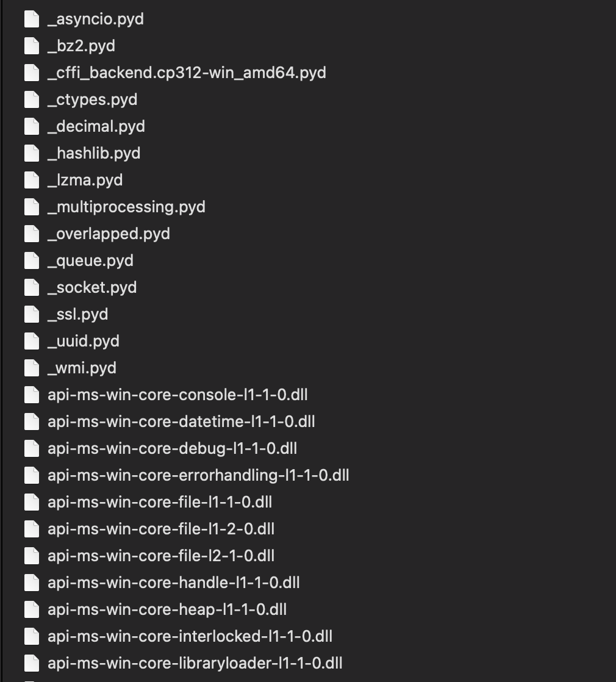616x682 pixels.
Task: Pick the _uuid.pyd file
Action: (x=84, y=341)
